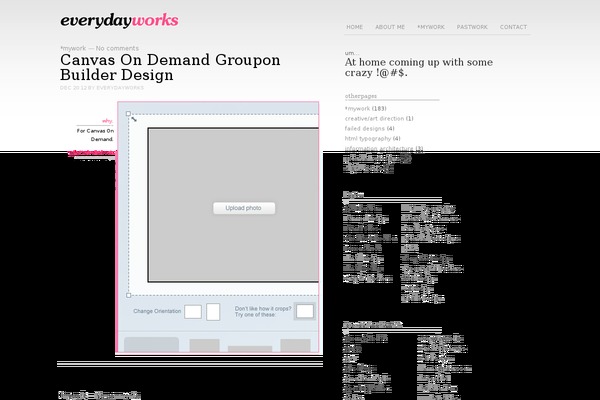Open the Canvas On Demand Groupon Builder Design title
This screenshot has height=400, width=600.
click(170, 67)
